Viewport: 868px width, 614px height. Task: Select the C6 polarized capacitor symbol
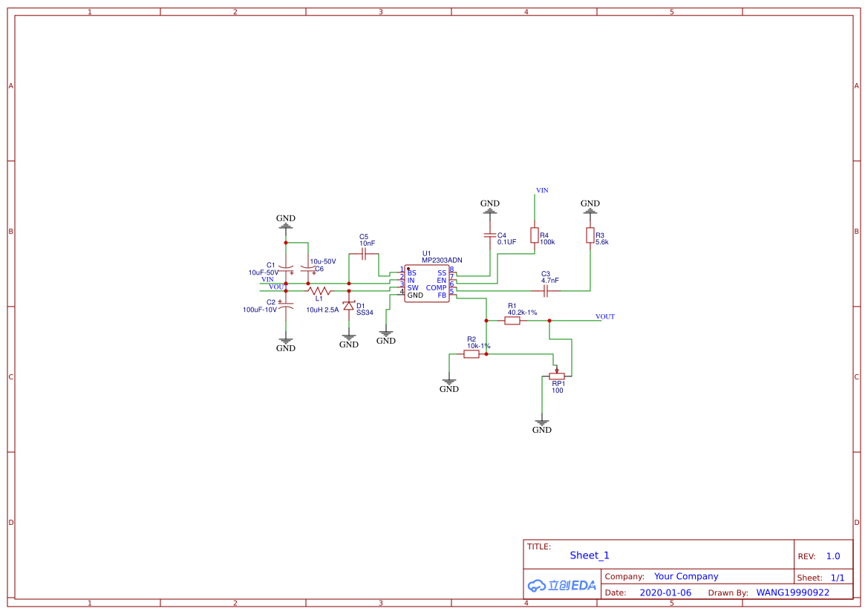pos(308,269)
